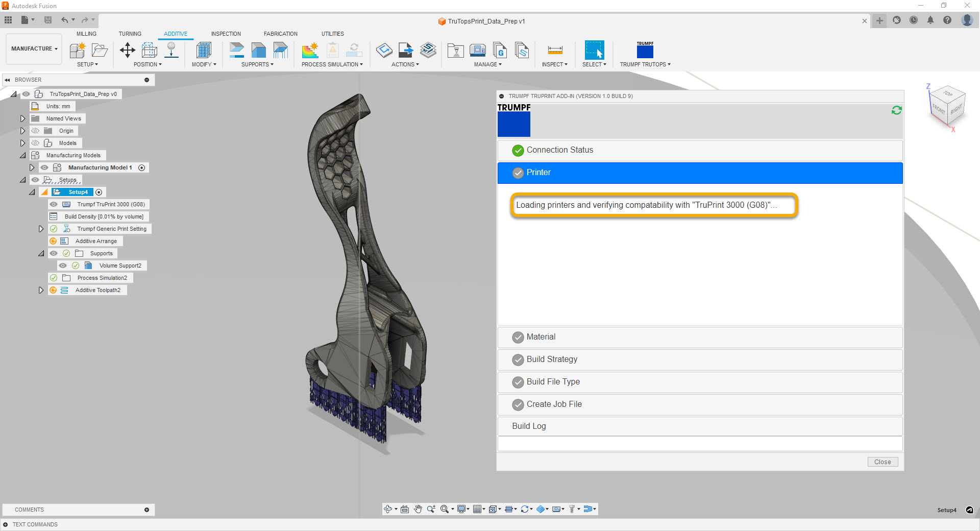Open the Process Simulation tool icon
The image size is (980, 531).
coord(310,50)
